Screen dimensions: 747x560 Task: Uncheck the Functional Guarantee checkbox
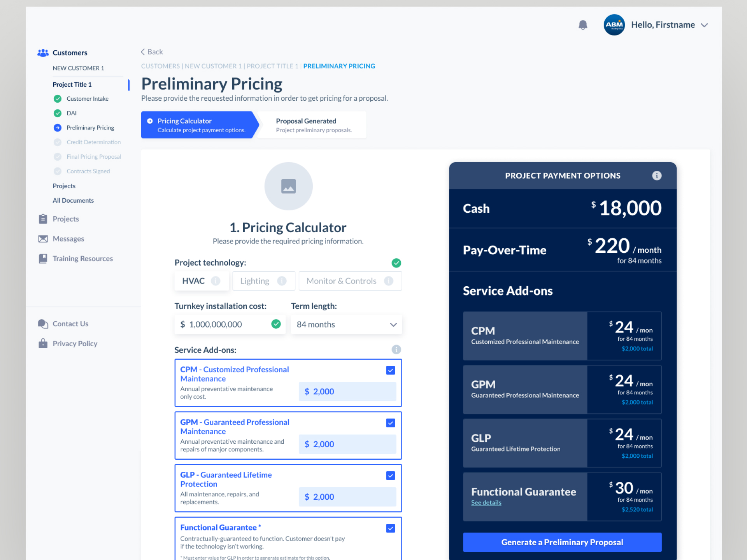tap(391, 528)
